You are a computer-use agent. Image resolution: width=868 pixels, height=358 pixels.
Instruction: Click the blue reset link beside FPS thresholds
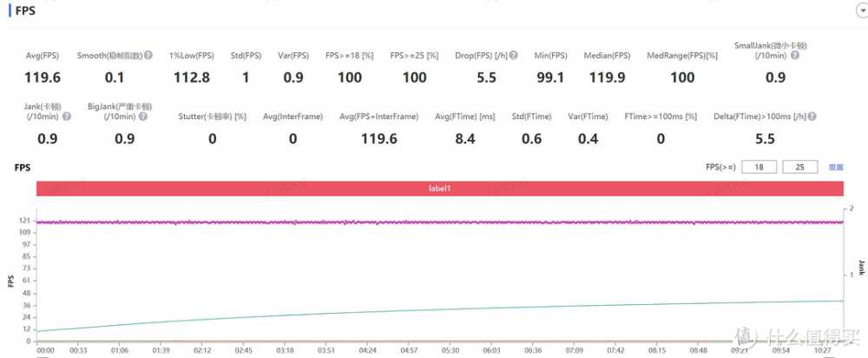(836, 166)
